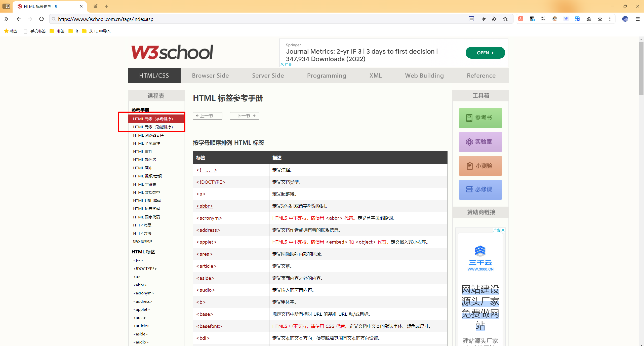The height and width of the screenshot is (346, 644).
Task: Open the downloads arrow icon
Action: [600, 19]
